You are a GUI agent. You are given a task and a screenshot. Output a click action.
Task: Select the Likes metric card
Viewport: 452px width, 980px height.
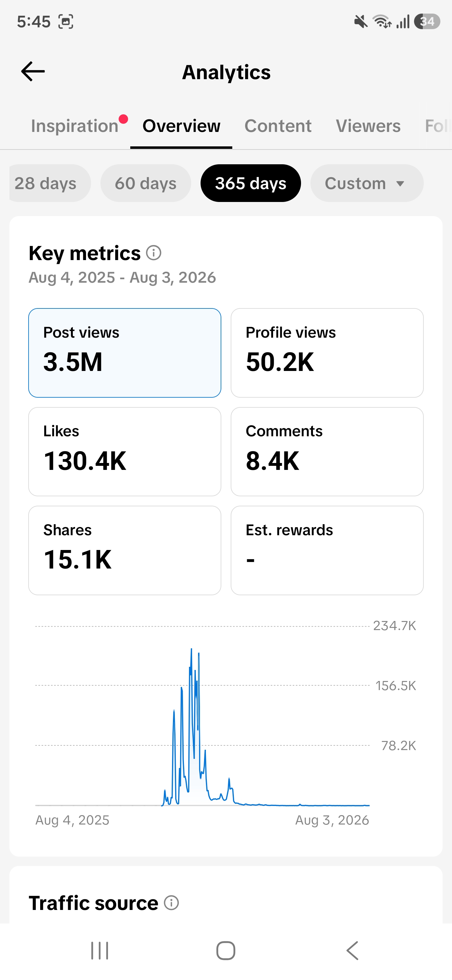[x=125, y=452]
